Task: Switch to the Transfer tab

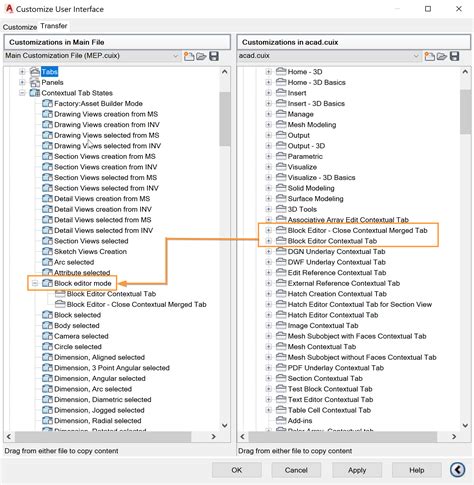Action: 54,26
